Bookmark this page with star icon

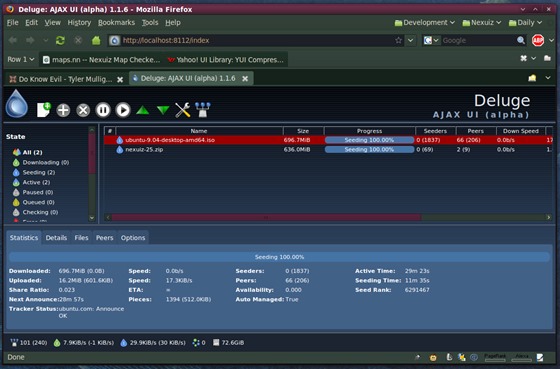click(399, 40)
